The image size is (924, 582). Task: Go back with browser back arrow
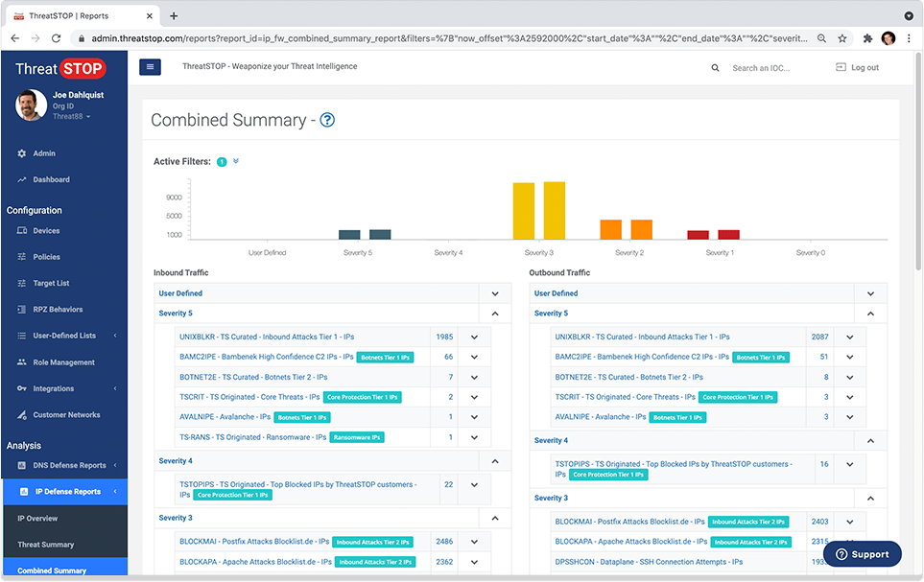click(15, 38)
